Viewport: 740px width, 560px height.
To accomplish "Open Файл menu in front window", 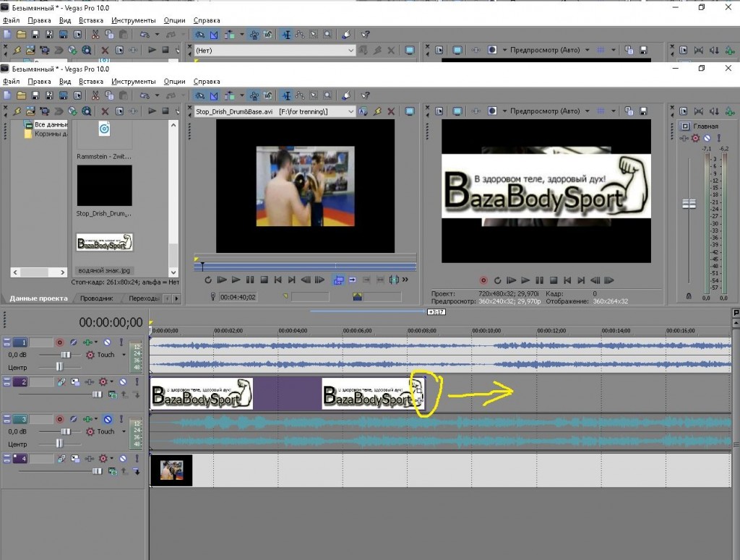I will tap(12, 81).
